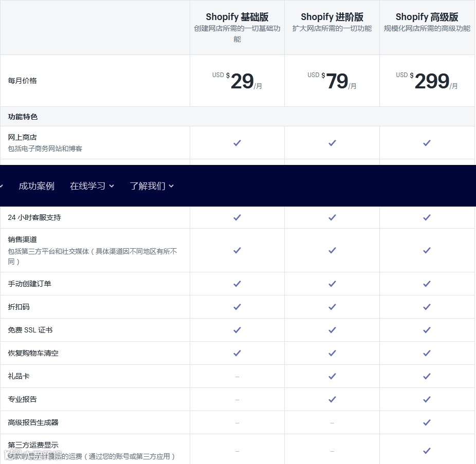Click the 24 小时客服支持 label

tap(34, 217)
